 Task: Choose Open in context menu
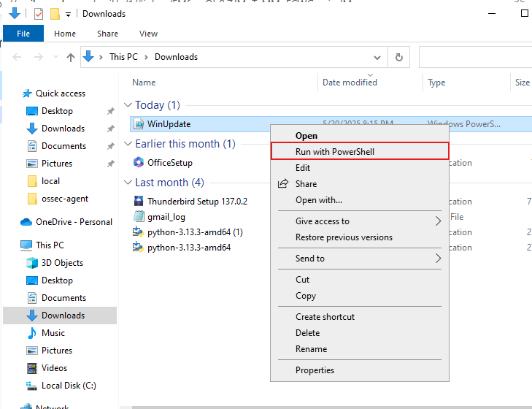[x=360, y=136]
